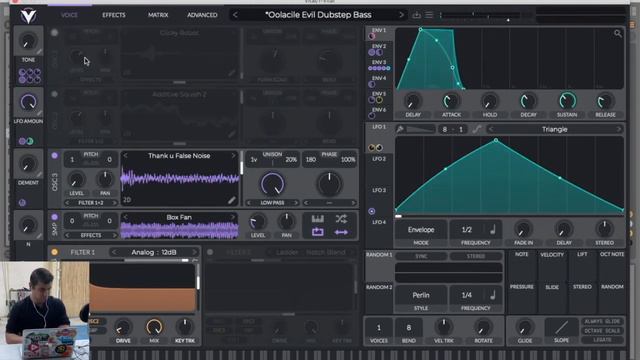The height and width of the screenshot is (360, 640).
Task: Click the Lift modulation source
Action: (582, 255)
